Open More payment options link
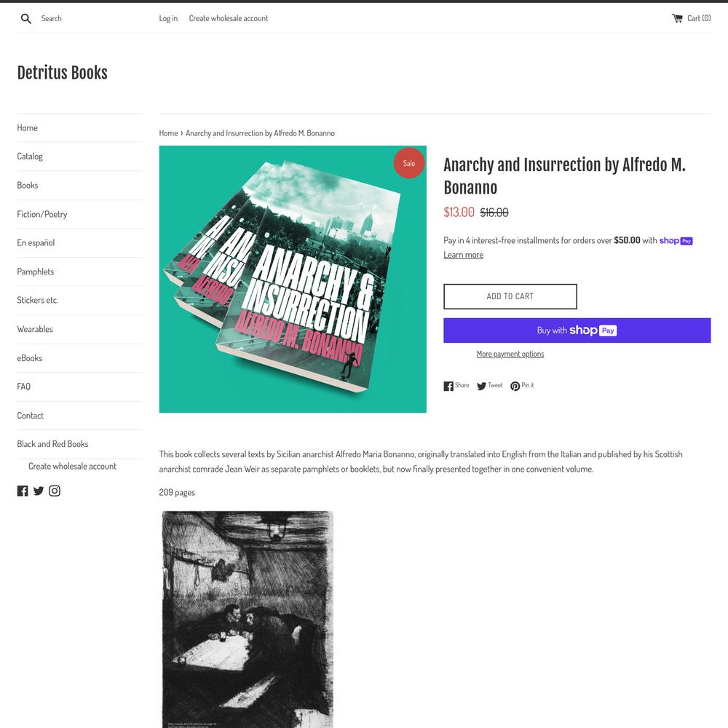The image size is (728, 728). 510,355
